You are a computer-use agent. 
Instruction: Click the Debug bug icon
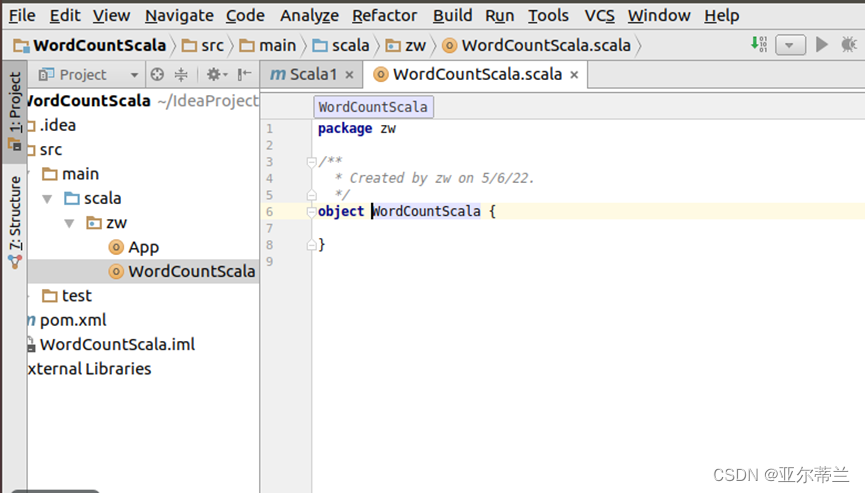point(848,45)
